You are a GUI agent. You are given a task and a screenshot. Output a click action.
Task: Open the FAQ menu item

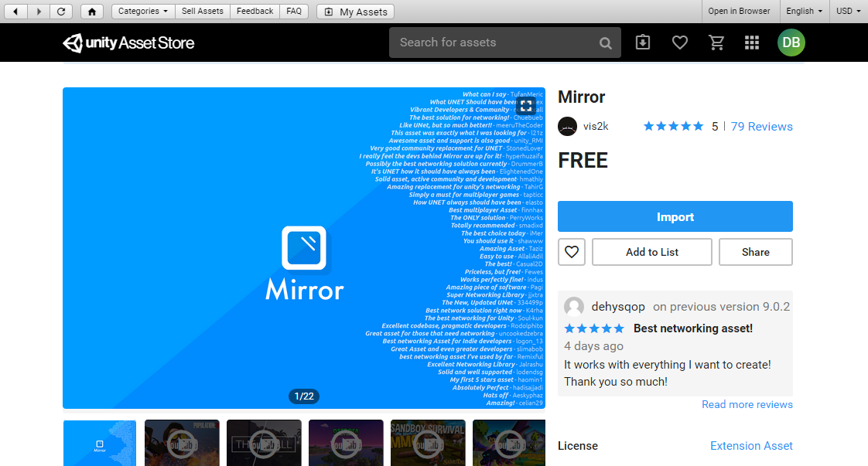click(294, 11)
